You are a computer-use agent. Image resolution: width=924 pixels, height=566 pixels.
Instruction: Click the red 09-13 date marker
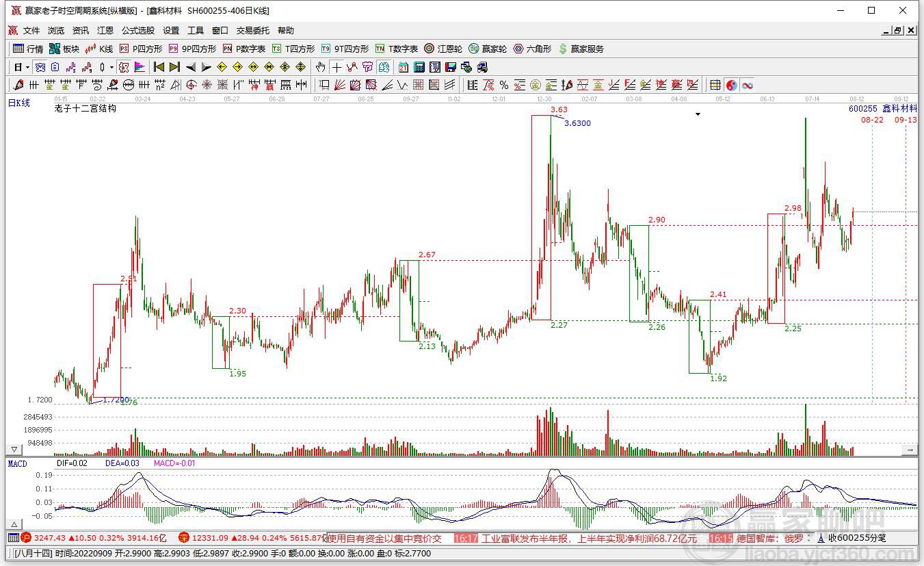tap(906, 120)
